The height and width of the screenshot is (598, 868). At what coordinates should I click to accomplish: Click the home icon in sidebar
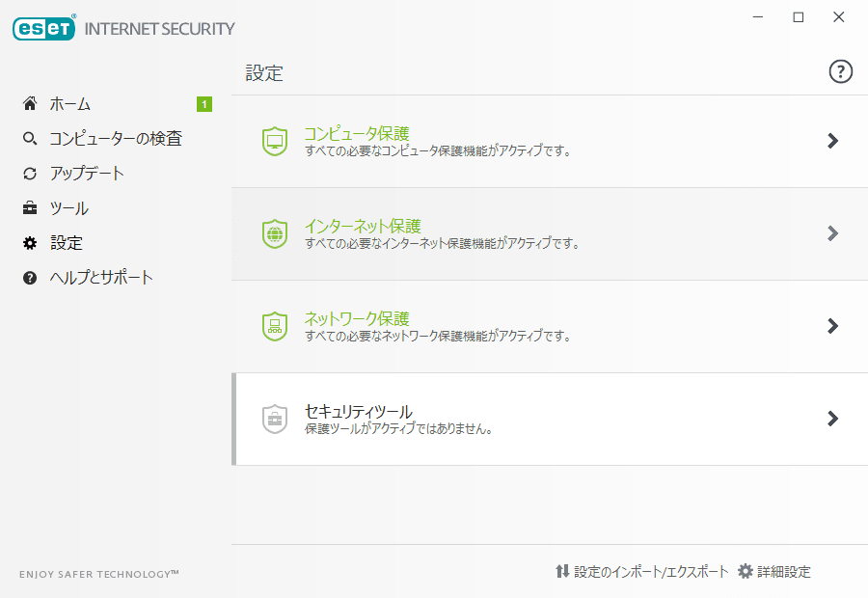(30, 103)
